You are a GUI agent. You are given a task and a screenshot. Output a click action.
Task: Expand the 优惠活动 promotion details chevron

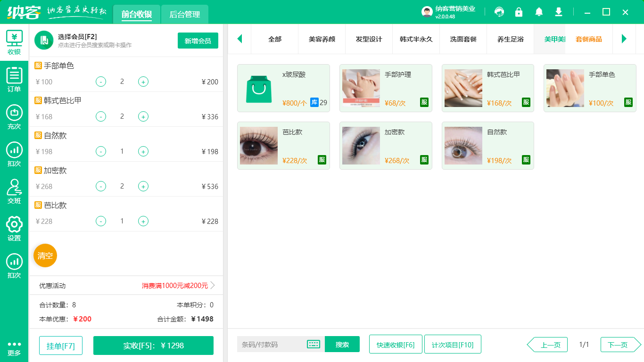[x=212, y=285]
